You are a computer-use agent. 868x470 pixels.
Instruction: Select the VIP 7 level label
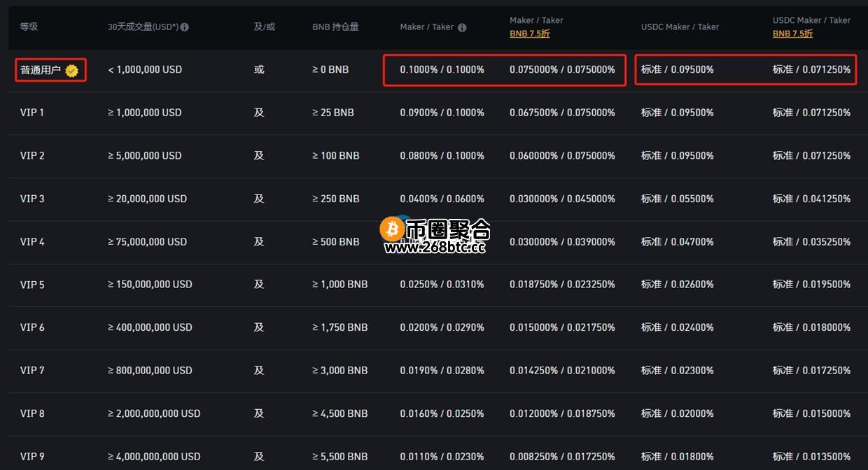[x=32, y=370]
